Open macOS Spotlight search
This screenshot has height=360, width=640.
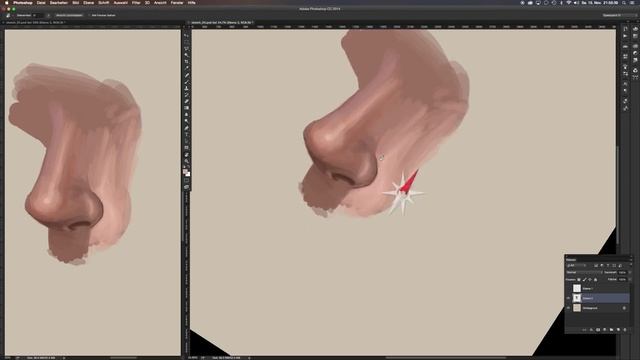click(x=624, y=2)
